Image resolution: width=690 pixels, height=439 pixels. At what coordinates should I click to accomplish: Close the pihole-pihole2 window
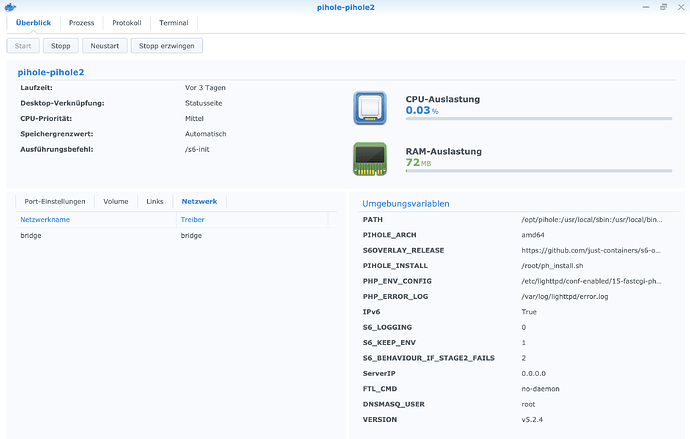pos(681,7)
